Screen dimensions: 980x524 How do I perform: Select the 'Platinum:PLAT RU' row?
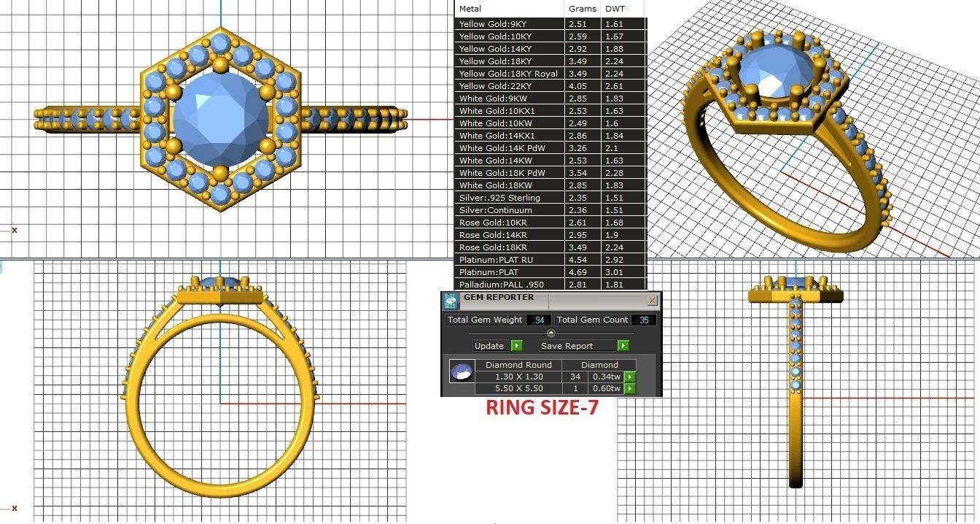pyautogui.click(x=551, y=260)
